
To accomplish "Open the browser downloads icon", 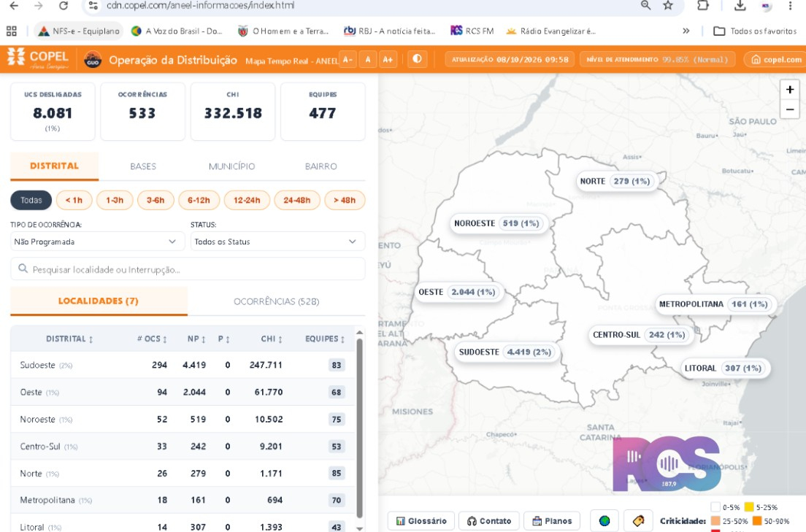I will (x=740, y=6).
